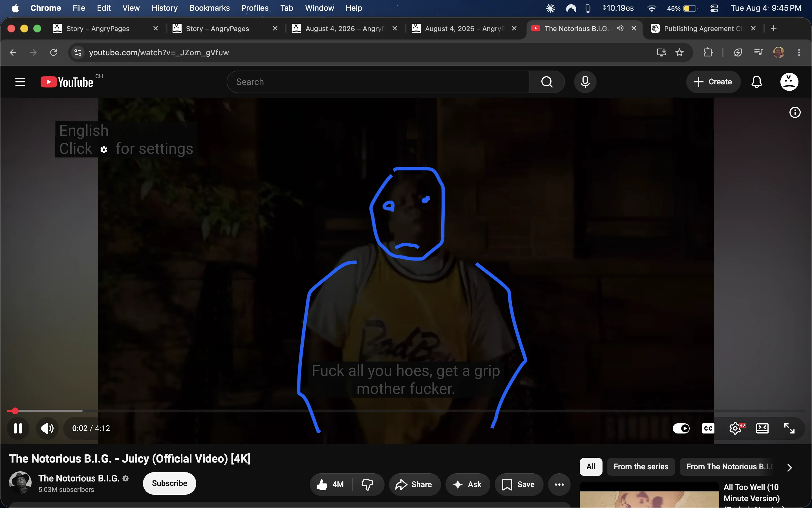812x508 pixels.
Task: Open the Apple menu
Action: 15,8
